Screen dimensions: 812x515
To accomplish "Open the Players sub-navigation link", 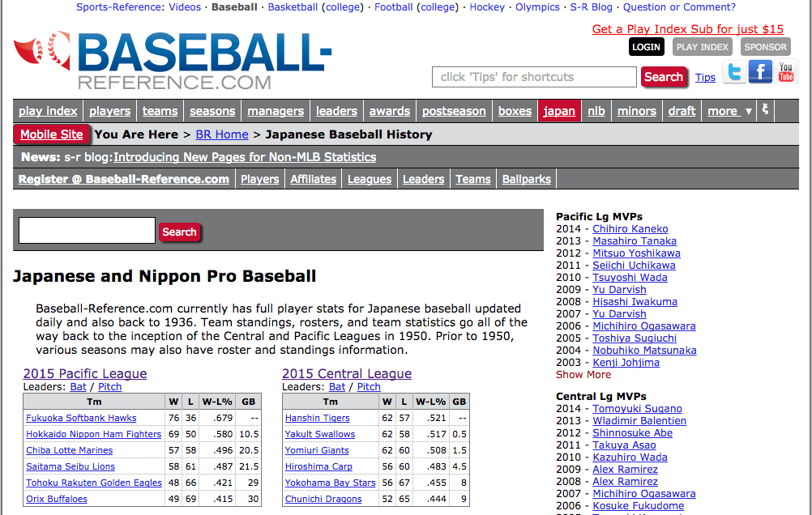I will pyautogui.click(x=259, y=179).
